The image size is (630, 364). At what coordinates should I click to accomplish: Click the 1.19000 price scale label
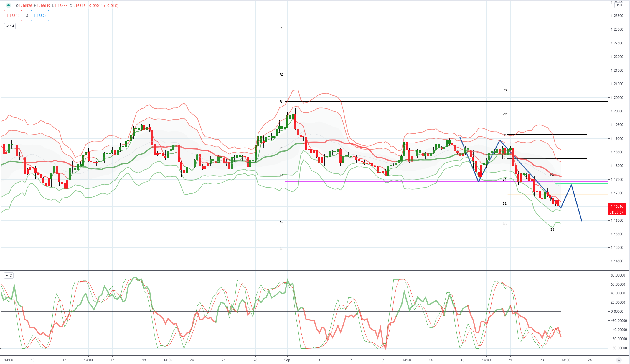(x=617, y=139)
